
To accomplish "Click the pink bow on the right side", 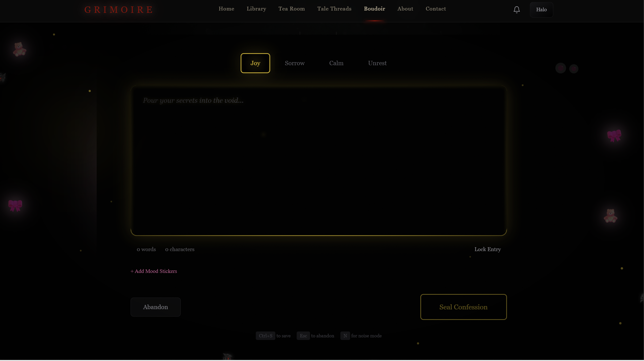I will point(614,135).
